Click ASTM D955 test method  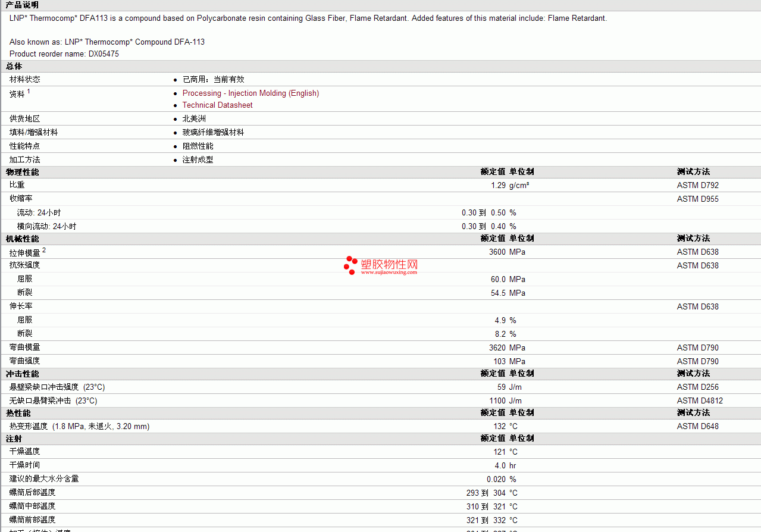[698, 199]
